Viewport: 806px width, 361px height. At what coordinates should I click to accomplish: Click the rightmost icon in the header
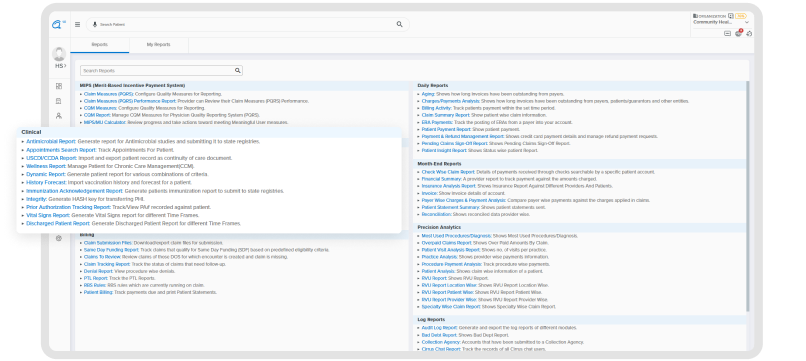pos(749,33)
